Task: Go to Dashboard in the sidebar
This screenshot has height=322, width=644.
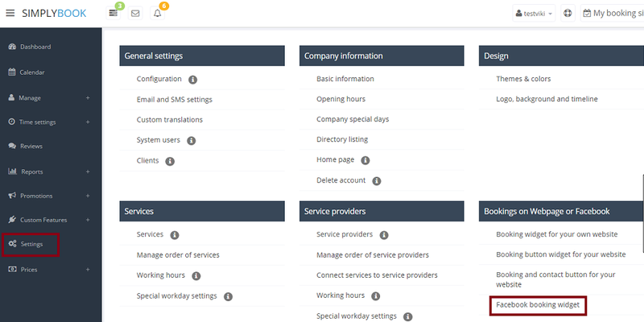Action: 35,47
